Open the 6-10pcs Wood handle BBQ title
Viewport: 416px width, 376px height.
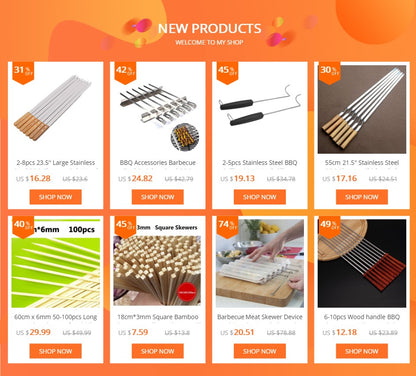click(362, 317)
